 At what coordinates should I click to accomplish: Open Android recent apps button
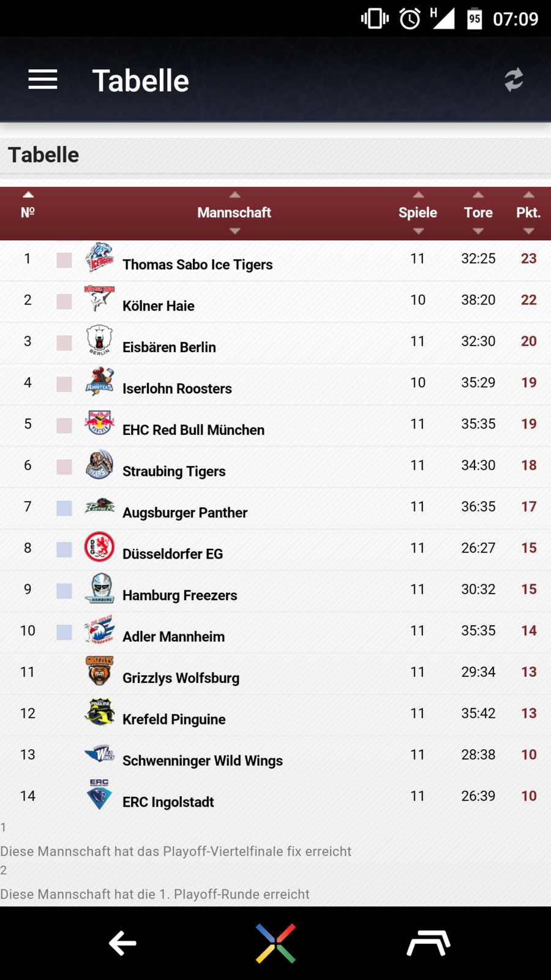tap(429, 943)
